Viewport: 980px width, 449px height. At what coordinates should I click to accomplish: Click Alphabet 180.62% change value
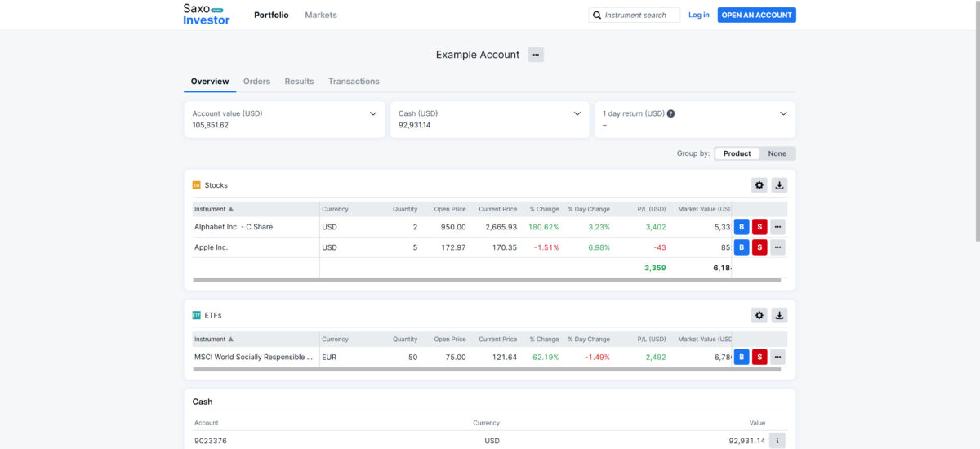tap(544, 227)
